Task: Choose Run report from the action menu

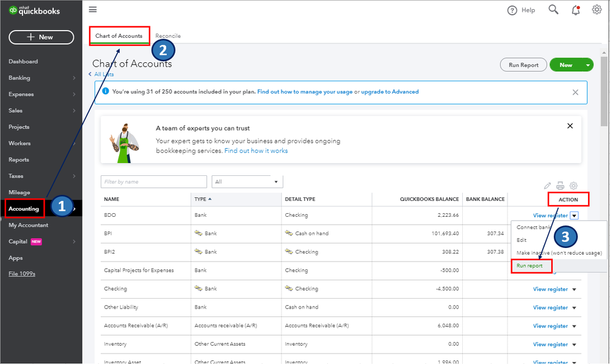Action: pos(529,266)
